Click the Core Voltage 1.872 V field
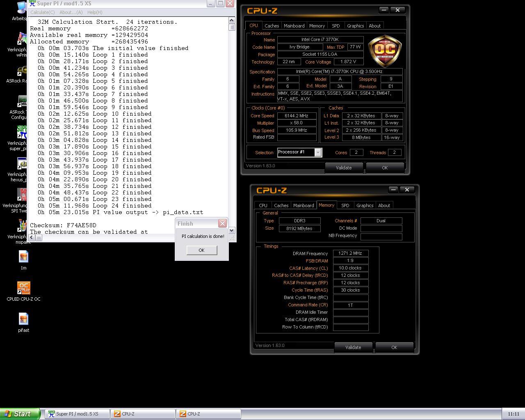 click(x=349, y=62)
